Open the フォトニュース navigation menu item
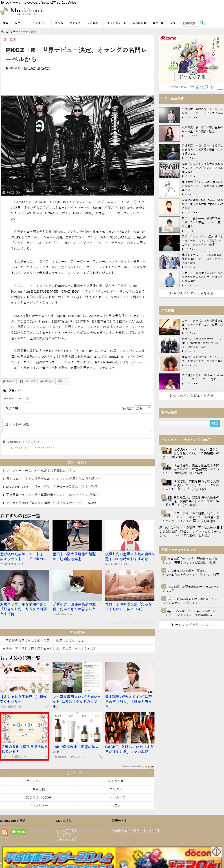This screenshot has height=868, width=224. point(116,23)
